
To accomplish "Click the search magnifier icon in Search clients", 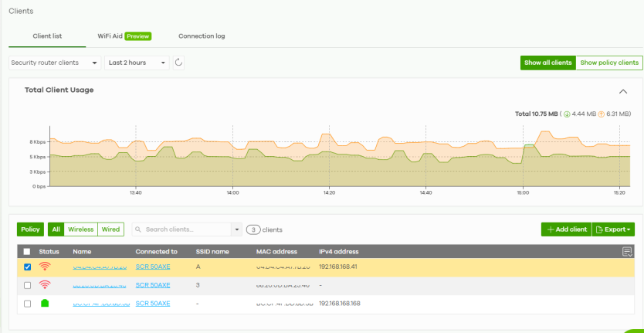I will (x=138, y=229).
